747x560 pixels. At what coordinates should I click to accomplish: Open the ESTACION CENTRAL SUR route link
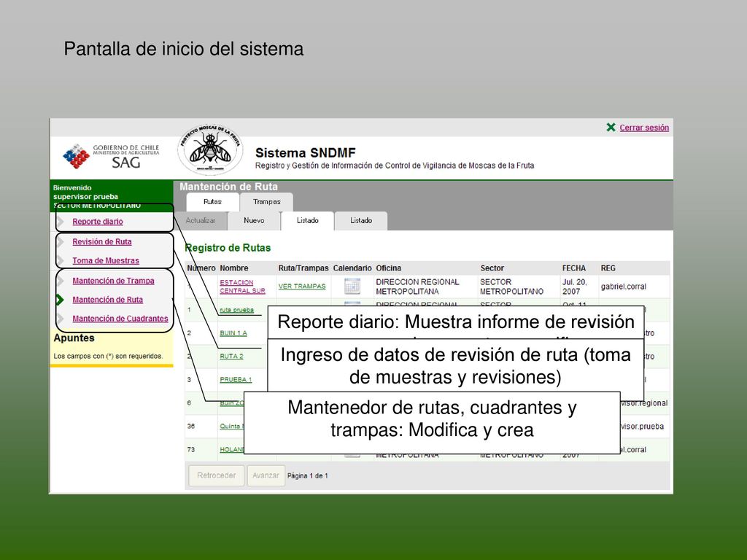tap(242, 287)
